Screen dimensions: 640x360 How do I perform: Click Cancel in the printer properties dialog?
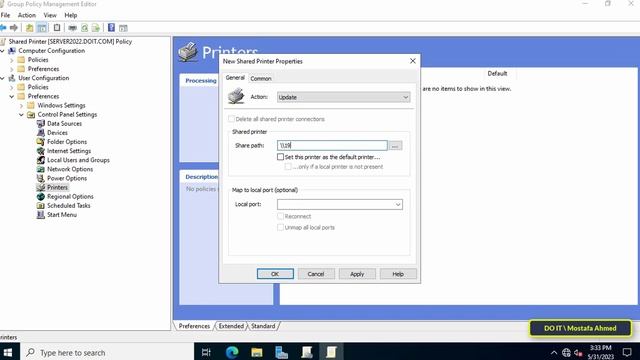[316, 274]
